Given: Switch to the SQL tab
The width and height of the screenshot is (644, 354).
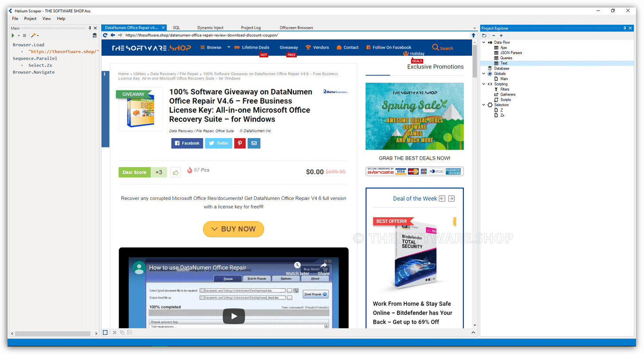Looking at the screenshot, I should [x=176, y=27].
